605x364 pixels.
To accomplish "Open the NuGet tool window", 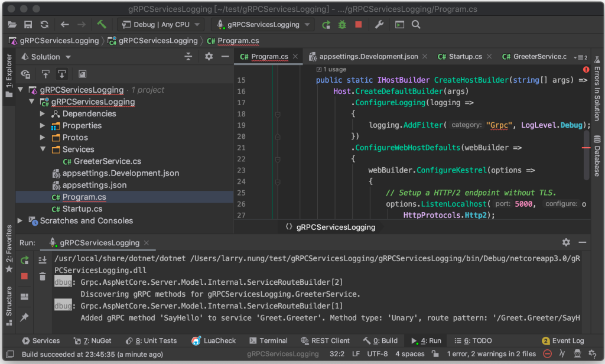I will (x=93, y=341).
